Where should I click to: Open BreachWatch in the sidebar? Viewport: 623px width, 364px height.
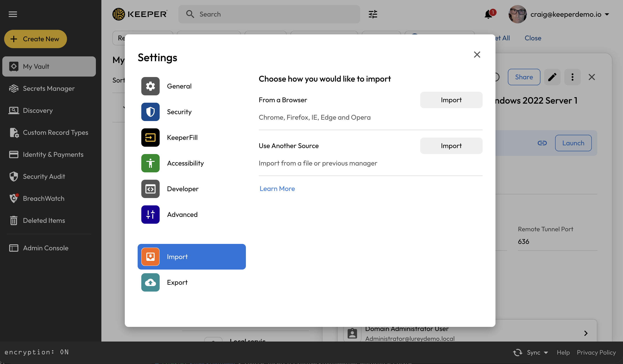click(x=44, y=199)
